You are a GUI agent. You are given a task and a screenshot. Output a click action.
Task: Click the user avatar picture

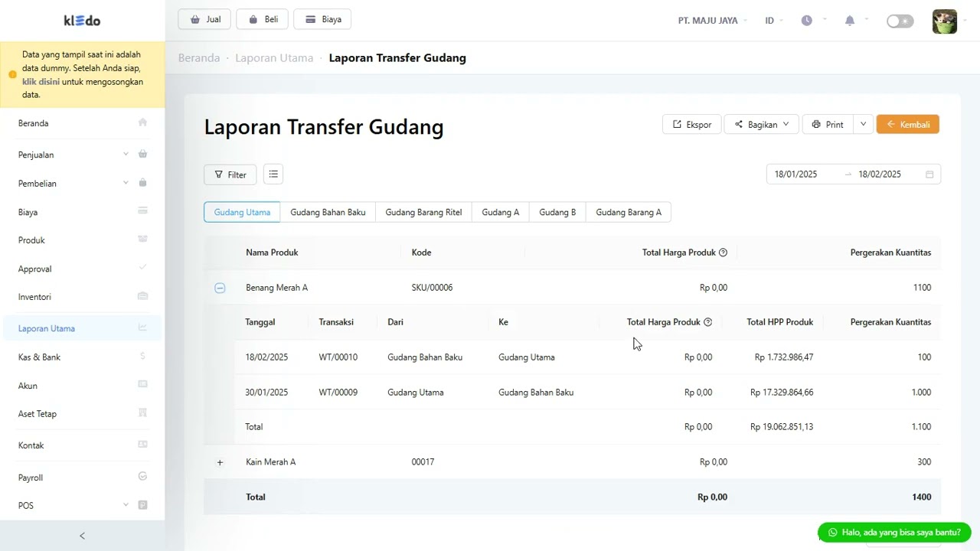coord(945,21)
